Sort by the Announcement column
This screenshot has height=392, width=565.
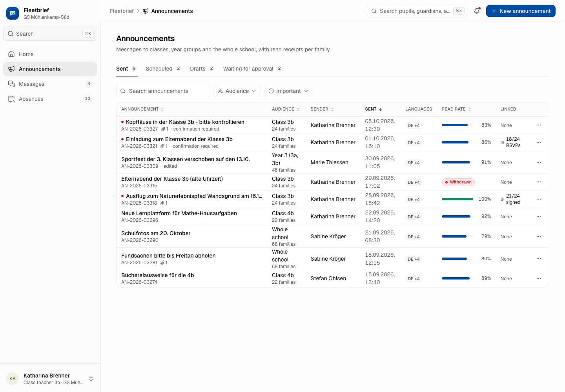click(x=142, y=109)
